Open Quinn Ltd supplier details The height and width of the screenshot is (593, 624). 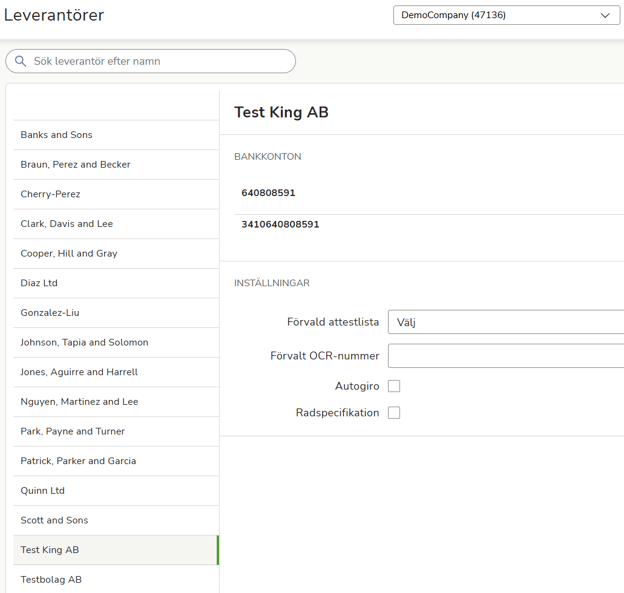(42, 491)
